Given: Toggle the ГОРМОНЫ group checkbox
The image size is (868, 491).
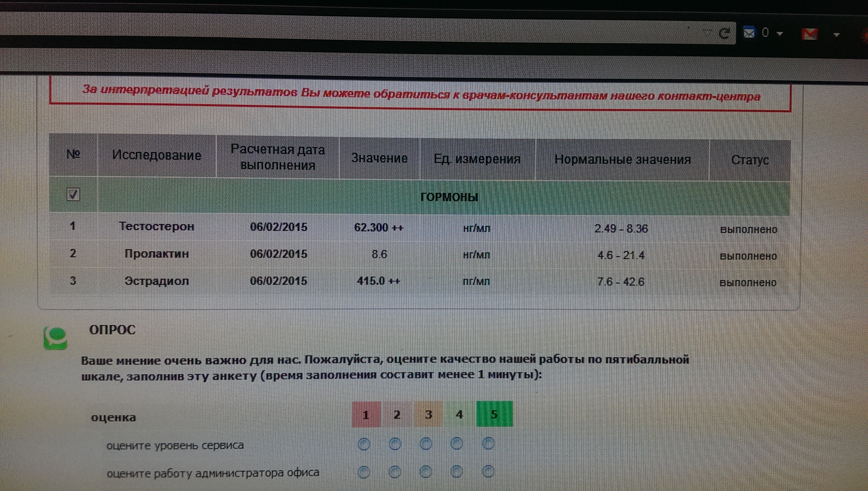Looking at the screenshot, I should pos(73,194).
